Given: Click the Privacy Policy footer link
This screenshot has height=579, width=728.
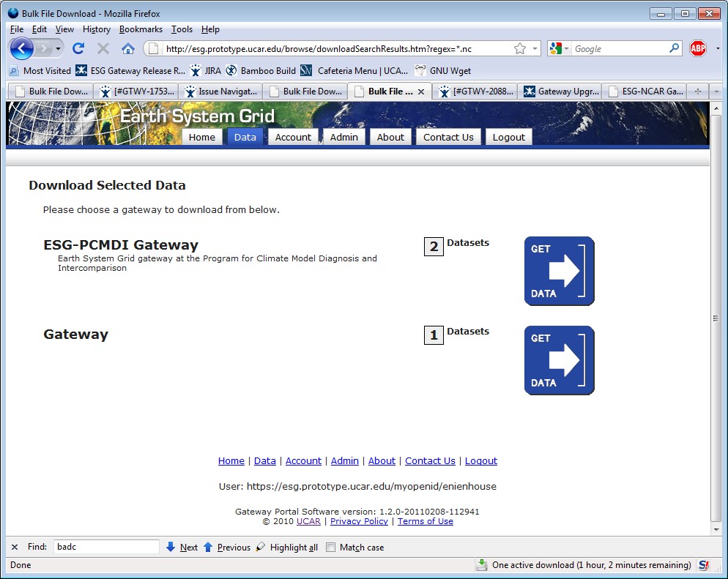Looking at the screenshot, I should click(359, 521).
